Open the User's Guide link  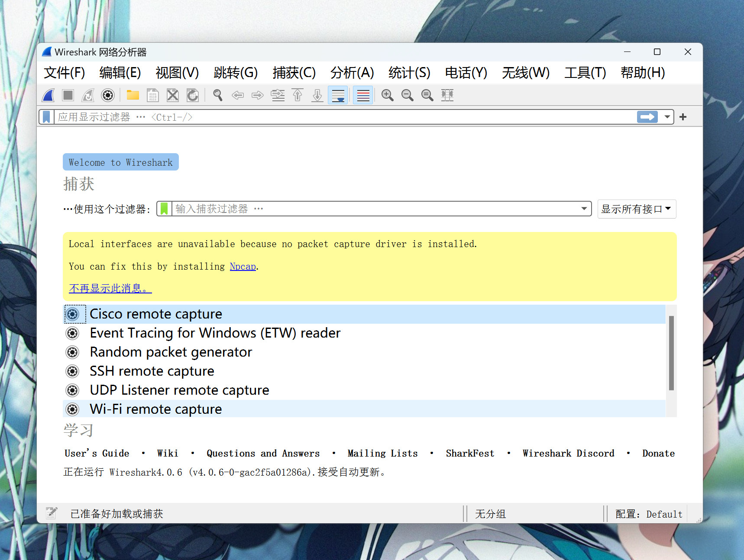coord(97,453)
